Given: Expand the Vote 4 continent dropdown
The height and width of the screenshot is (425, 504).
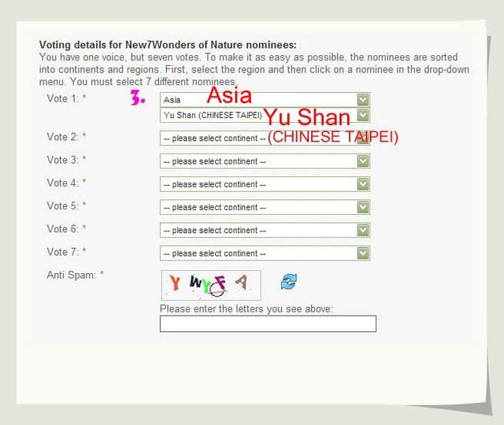Looking at the screenshot, I should pos(265,184).
